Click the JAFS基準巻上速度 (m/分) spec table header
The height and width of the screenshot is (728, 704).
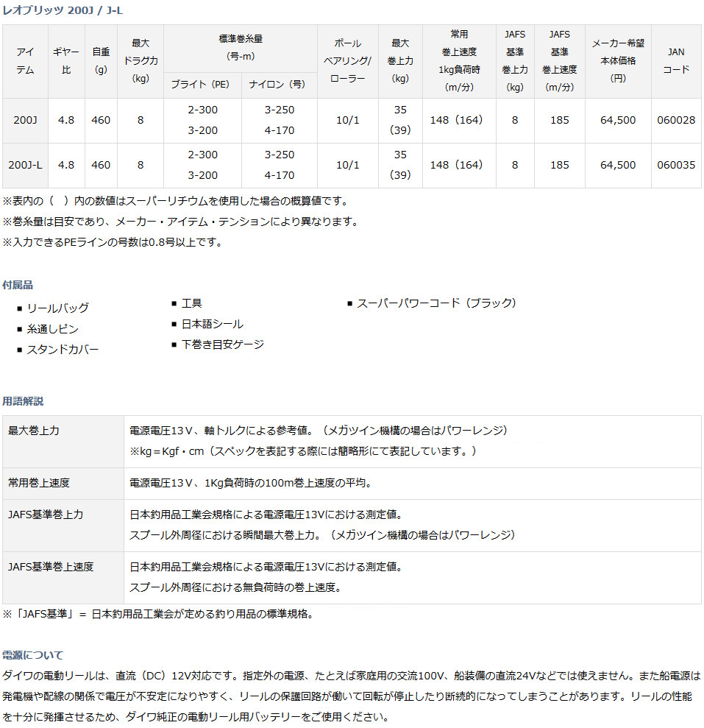tap(559, 61)
